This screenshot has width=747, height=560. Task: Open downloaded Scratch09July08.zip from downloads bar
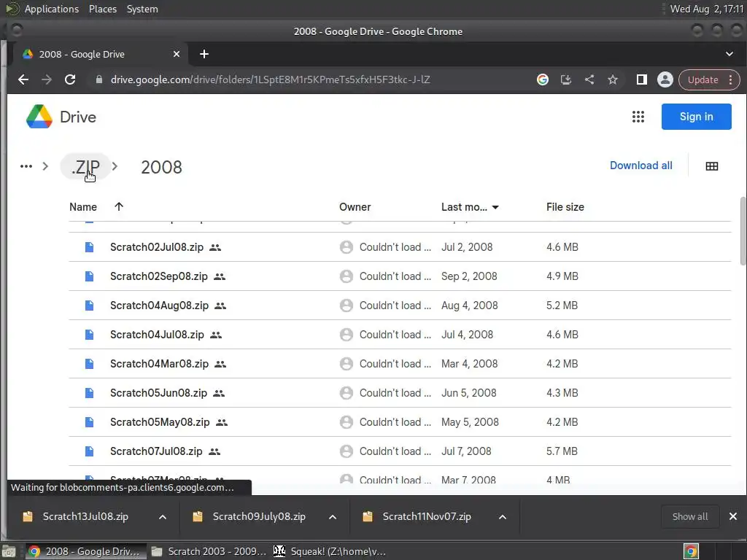259,517
